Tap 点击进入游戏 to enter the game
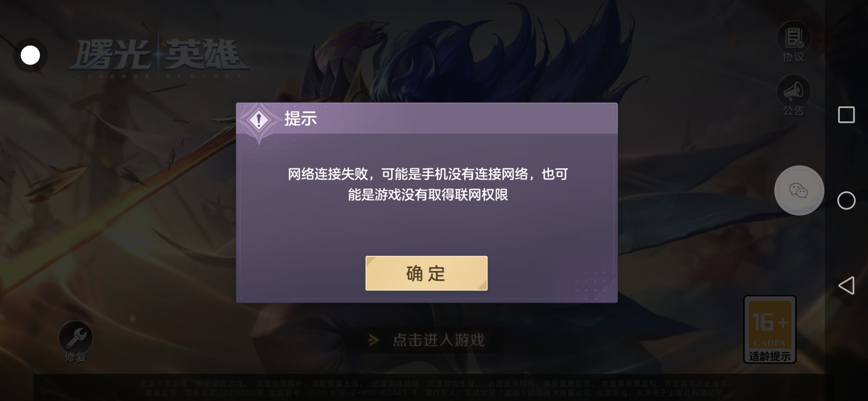Image resolution: width=868 pixels, height=401 pixels. pyautogui.click(x=438, y=340)
